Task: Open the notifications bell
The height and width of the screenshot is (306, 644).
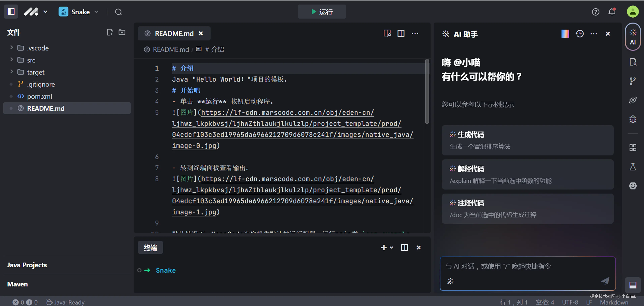Action: pos(611,12)
